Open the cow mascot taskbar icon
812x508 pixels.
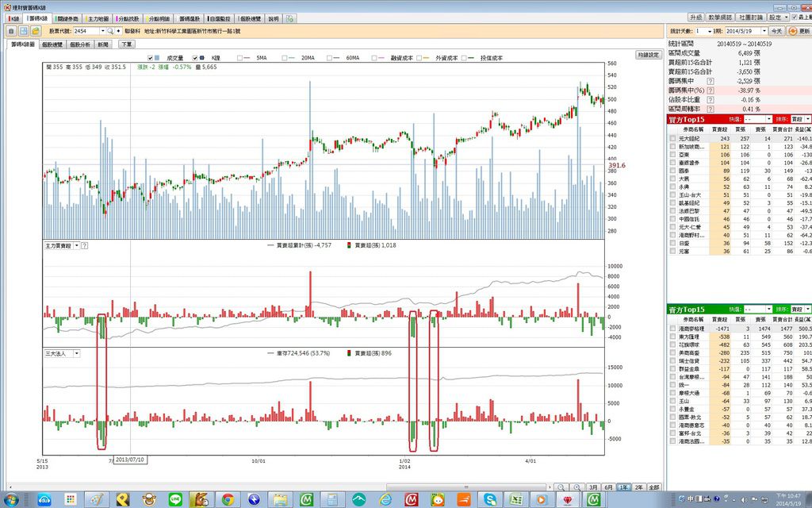pyautogui.click(x=149, y=500)
